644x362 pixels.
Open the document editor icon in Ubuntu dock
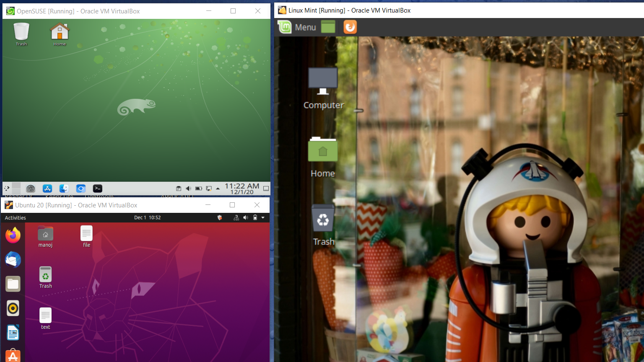[x=13, y=332]
